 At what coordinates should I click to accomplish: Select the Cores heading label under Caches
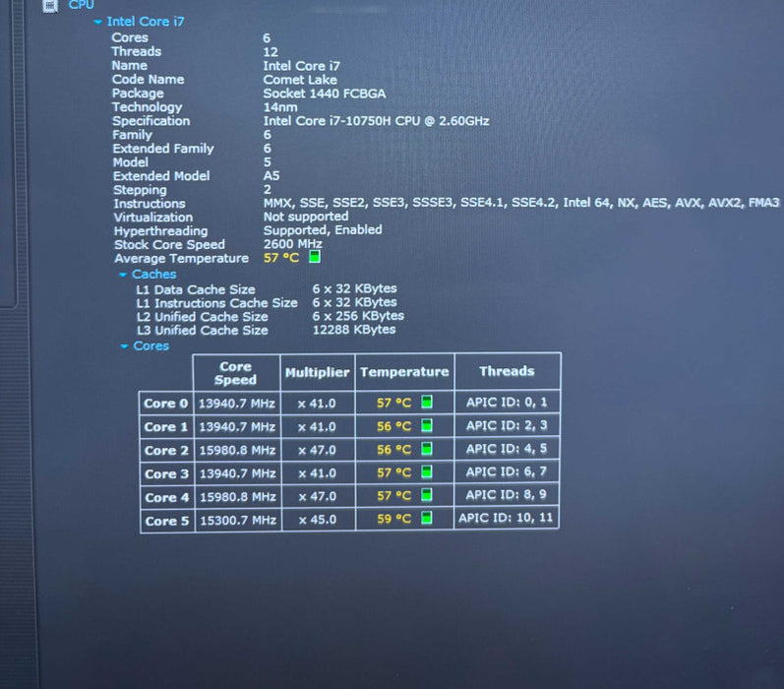coord(151,345)
